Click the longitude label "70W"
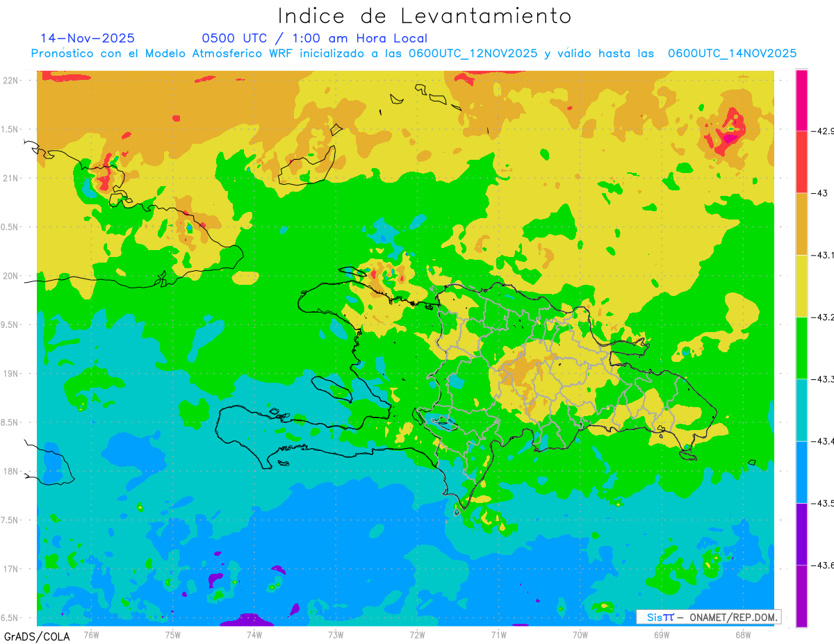This screenshot has width=834, height=644. point(580,634)
